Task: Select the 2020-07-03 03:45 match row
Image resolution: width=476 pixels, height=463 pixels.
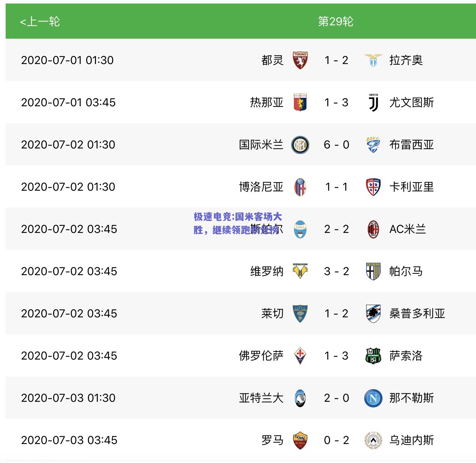Action: point(241,440)
